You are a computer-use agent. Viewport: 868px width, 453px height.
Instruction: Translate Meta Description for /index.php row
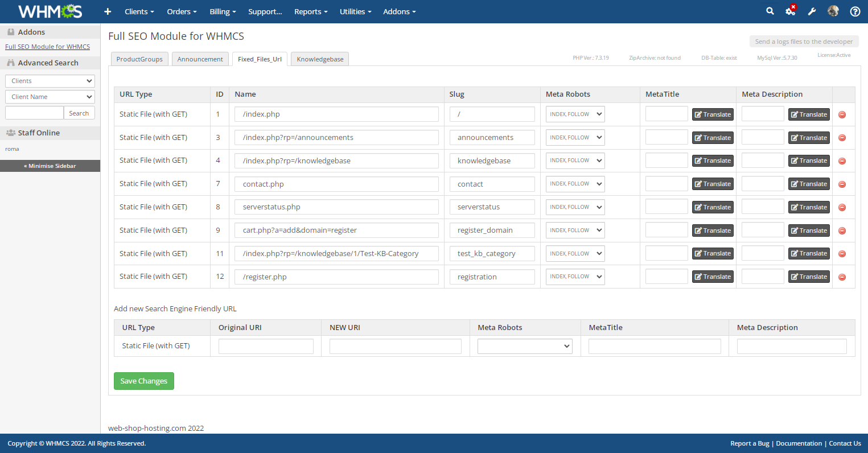(x=809, y=114)
